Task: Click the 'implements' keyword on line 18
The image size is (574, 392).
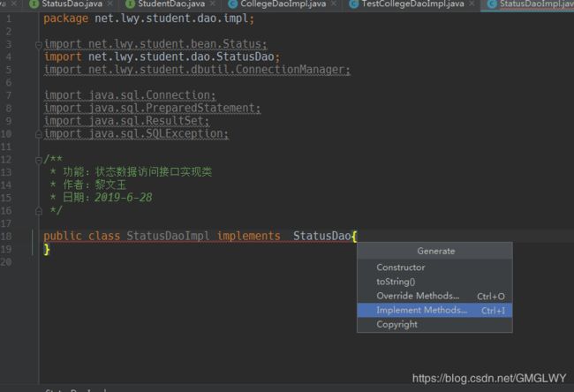Action: (248, 236)
